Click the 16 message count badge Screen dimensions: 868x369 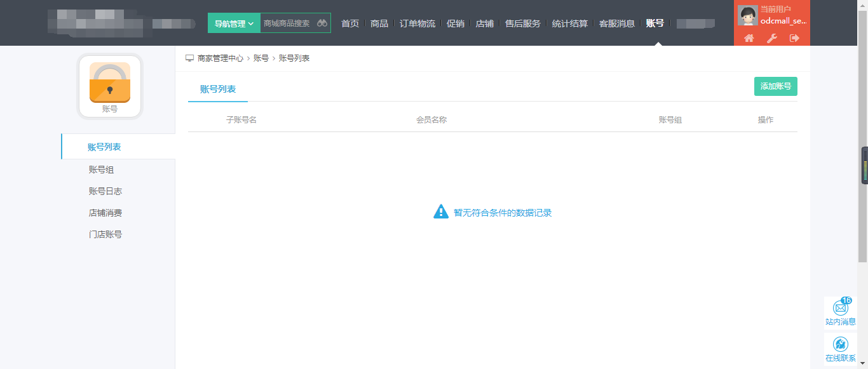point(846,300)
